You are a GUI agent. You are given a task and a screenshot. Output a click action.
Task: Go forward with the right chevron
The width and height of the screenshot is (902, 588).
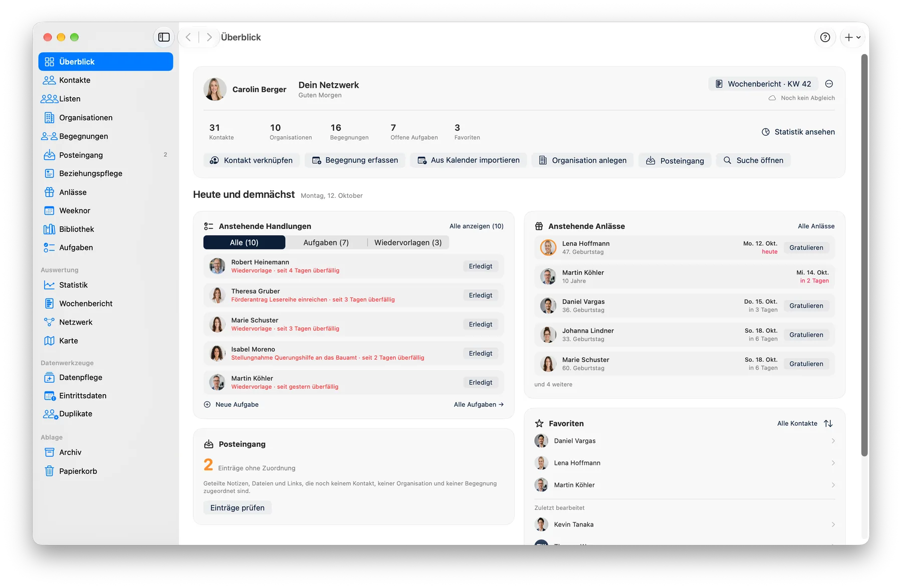209,37
